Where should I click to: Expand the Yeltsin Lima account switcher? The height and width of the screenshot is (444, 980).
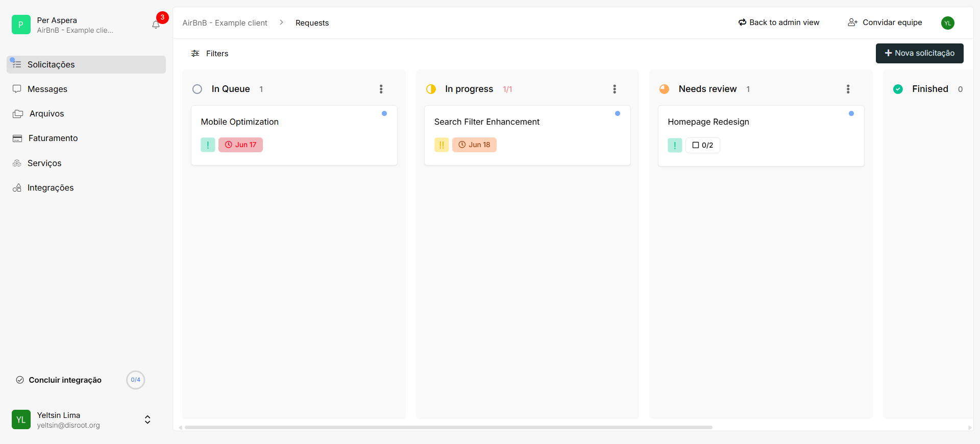[148, 419]
